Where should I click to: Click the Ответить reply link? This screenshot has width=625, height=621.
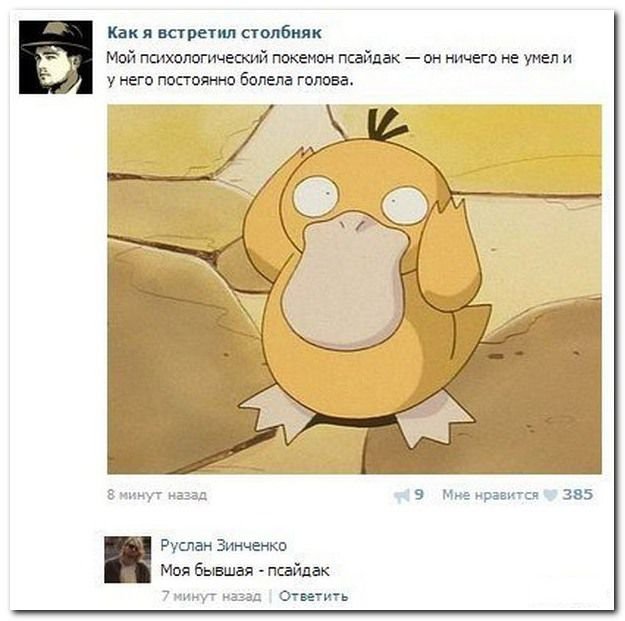[313, 596]
